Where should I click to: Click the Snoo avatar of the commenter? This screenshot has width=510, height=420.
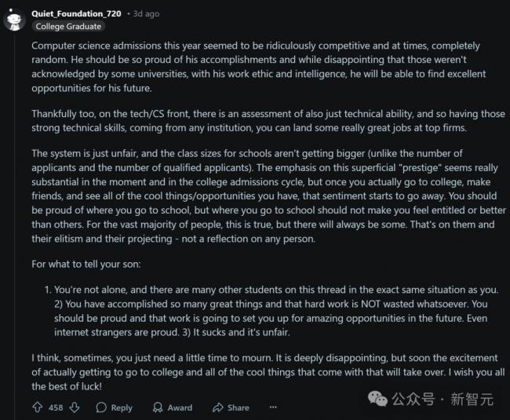pos(15,20)
